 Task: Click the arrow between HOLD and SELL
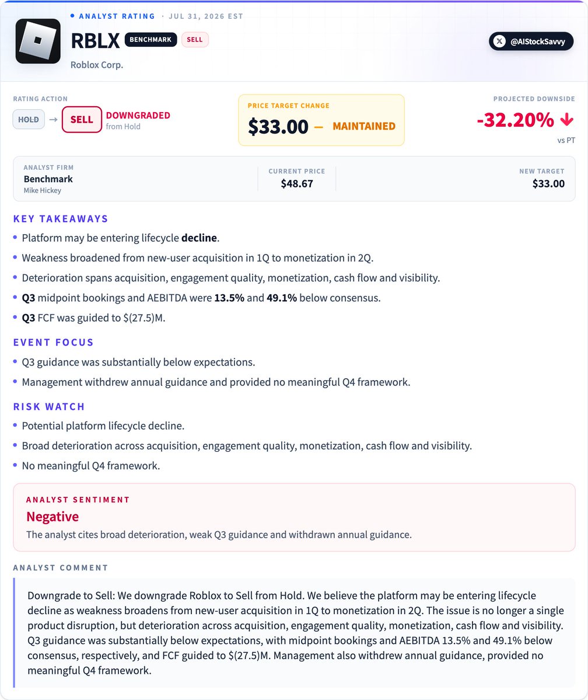pyautogui.click(x=53, y=120)
